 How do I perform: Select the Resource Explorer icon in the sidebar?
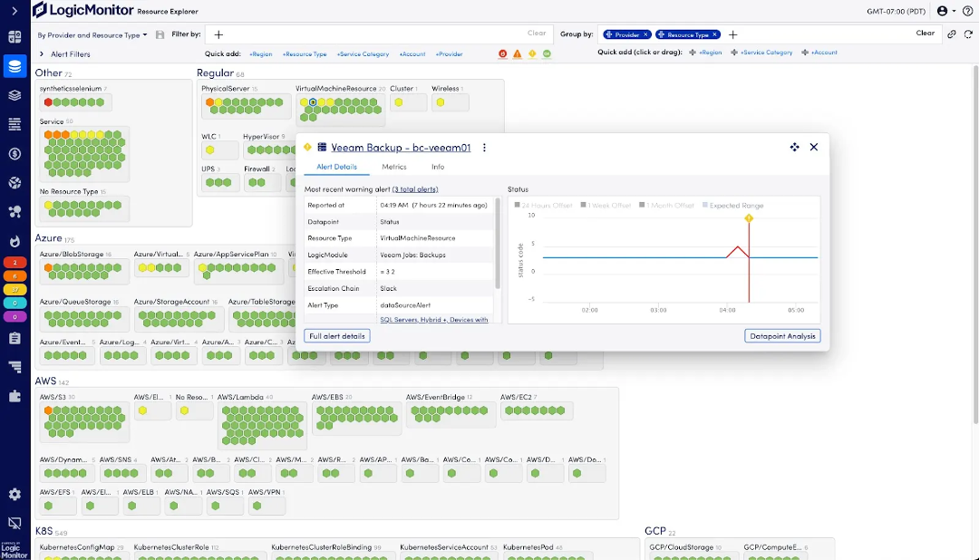coord(13,65)
